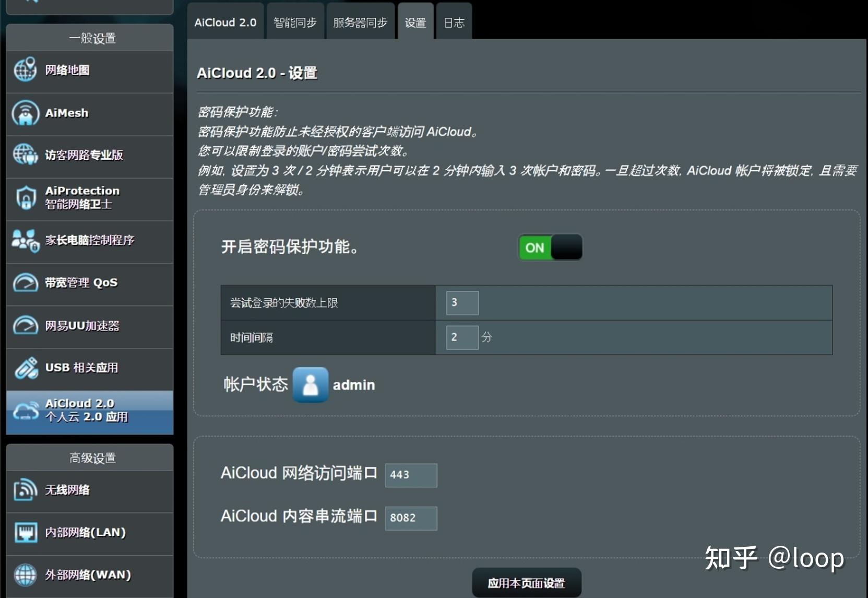868x598 pixels.
Task: Edit the AiCloud 网络访问端口 443 field
Action: [x=411, y=475]
